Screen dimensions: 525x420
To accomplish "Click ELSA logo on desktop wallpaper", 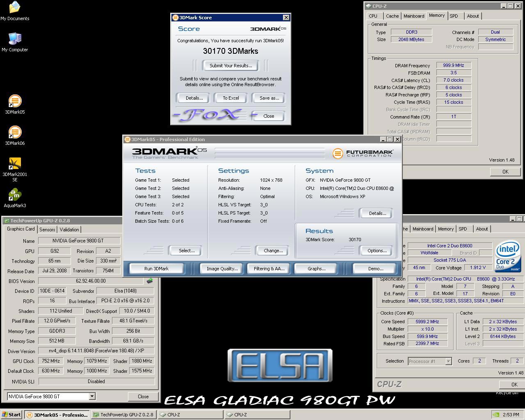I will point(280,365).
